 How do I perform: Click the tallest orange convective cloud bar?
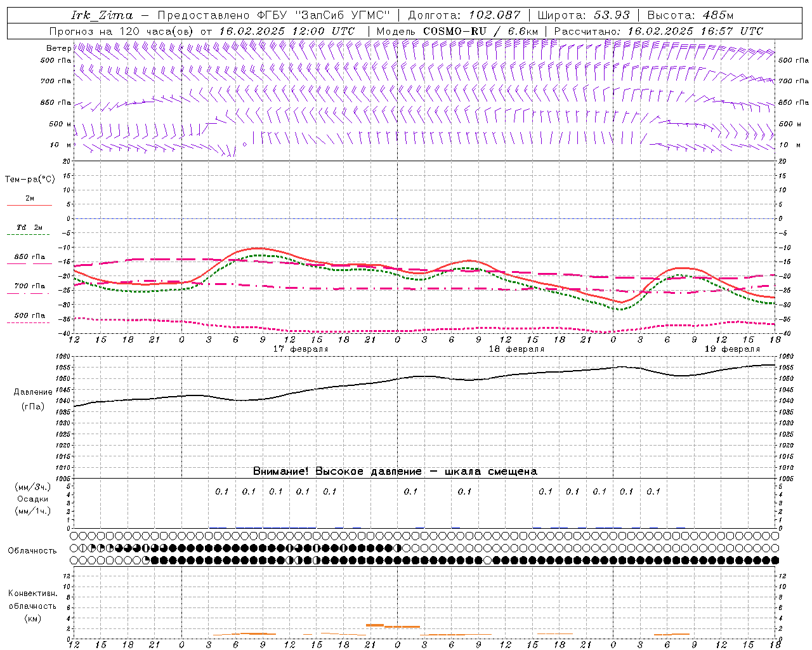pyautogui.click(x=375, y=625)
